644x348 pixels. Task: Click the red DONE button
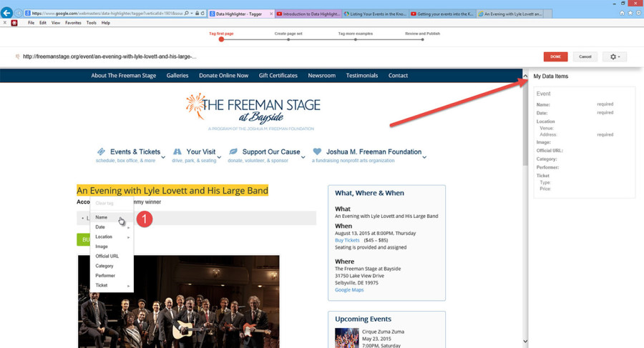555,56
